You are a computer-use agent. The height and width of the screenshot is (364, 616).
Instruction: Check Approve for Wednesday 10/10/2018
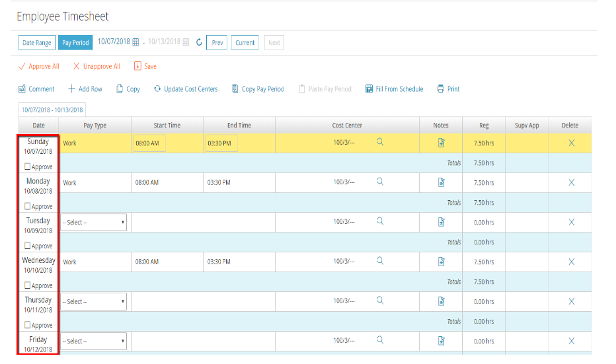(x=28, y=285)
